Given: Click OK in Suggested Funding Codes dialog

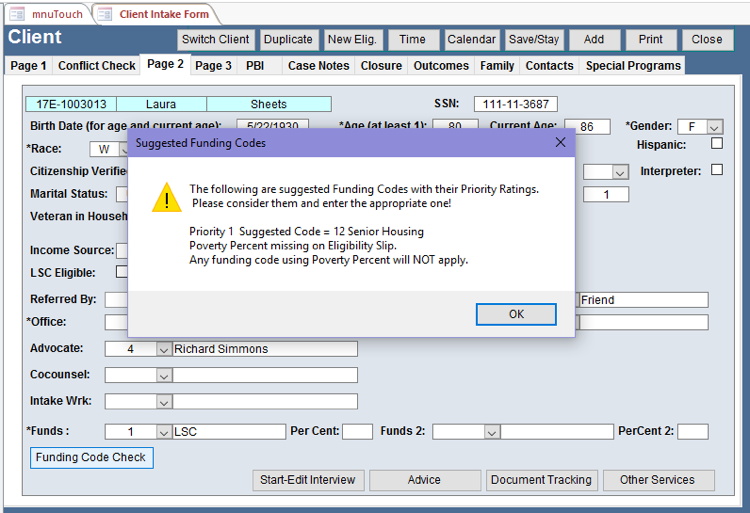Looking at the screenshot, I should [516, 314].
